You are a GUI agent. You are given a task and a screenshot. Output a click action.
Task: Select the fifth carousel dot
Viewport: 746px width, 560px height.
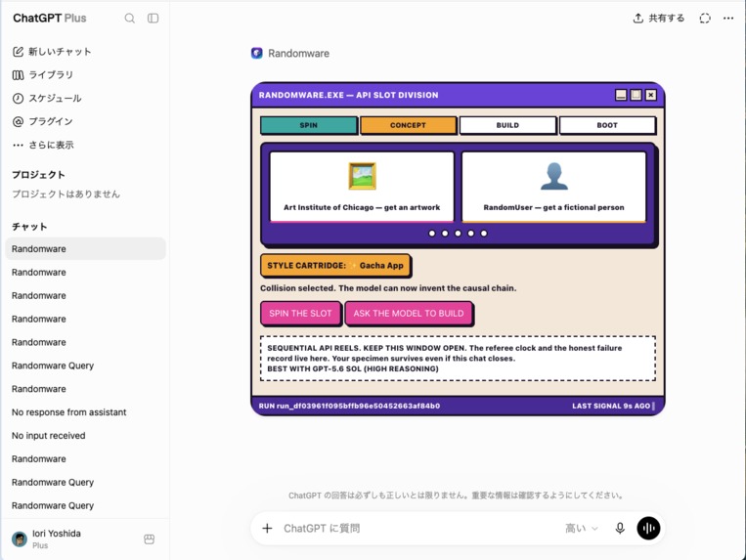484,234
